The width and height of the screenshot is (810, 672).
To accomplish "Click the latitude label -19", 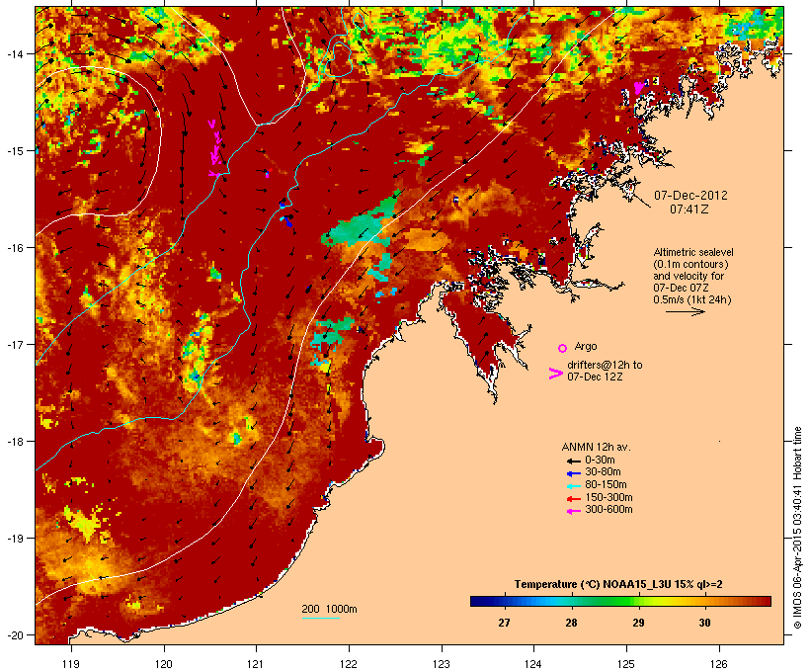I will pos(14,539).
